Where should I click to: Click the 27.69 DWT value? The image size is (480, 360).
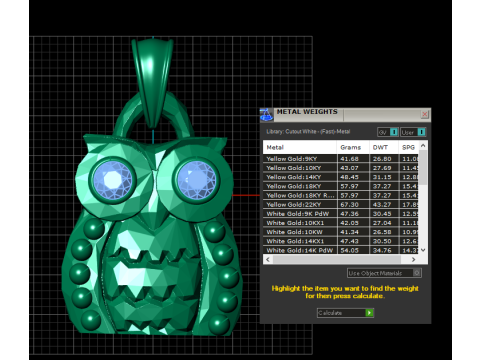[382, 168]
